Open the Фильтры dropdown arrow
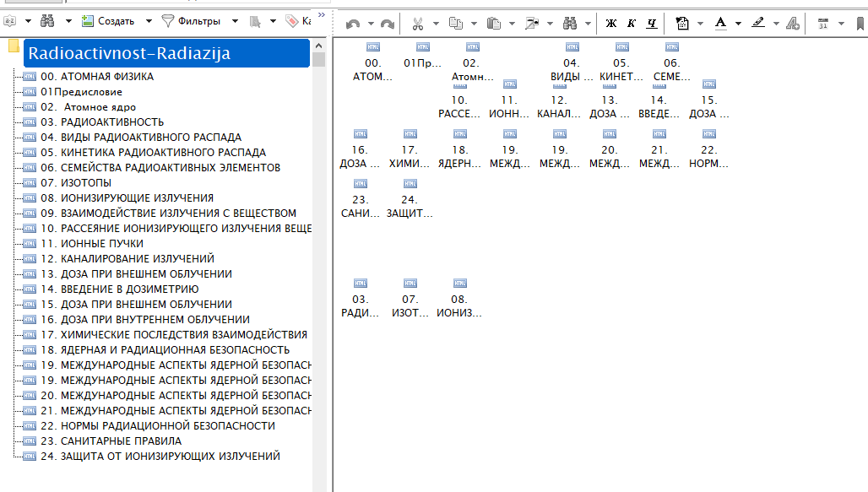The height and width of the screenshot is (492, 868). pyautogui.click(x=236, y=21)
